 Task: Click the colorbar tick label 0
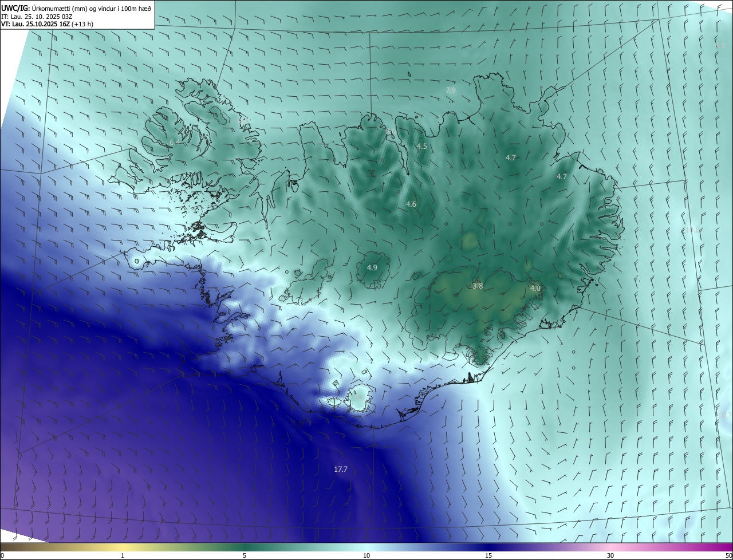(2, 556)
